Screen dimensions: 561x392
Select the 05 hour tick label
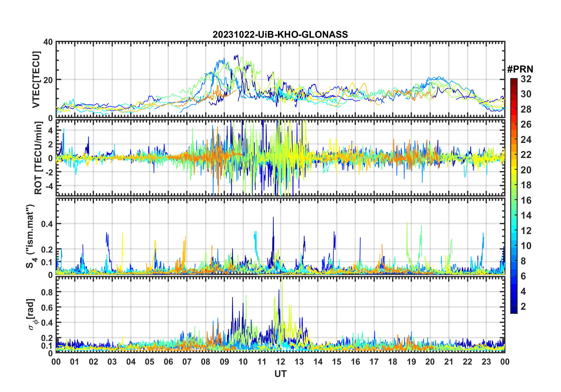[x=150, y=362]
